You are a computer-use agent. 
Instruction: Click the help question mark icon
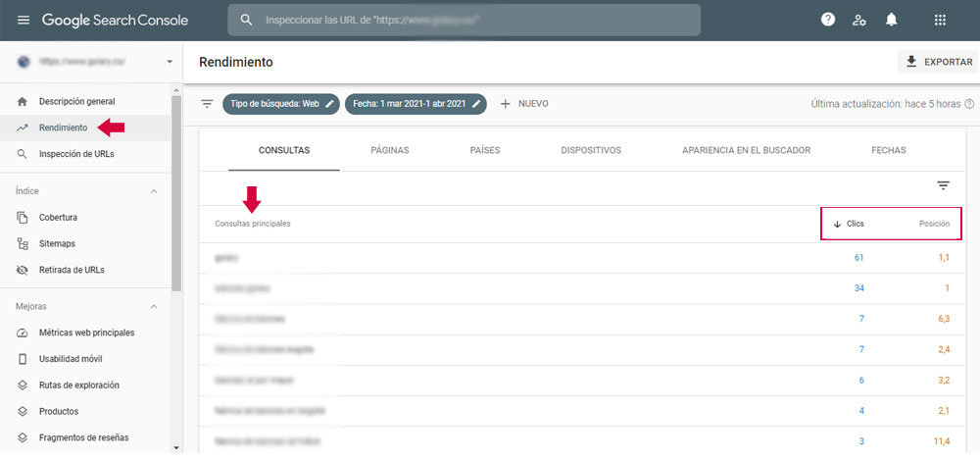[x=828, y=20]
